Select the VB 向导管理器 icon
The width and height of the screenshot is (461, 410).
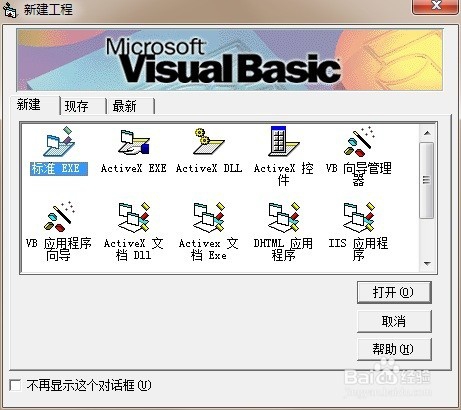coord(359,142)
